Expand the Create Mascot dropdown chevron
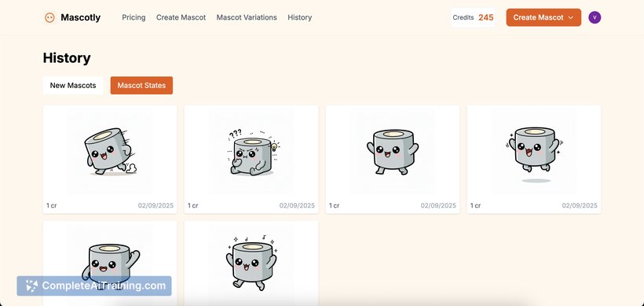The width and height of the screenshot is (644, 306). pos(570,17)
